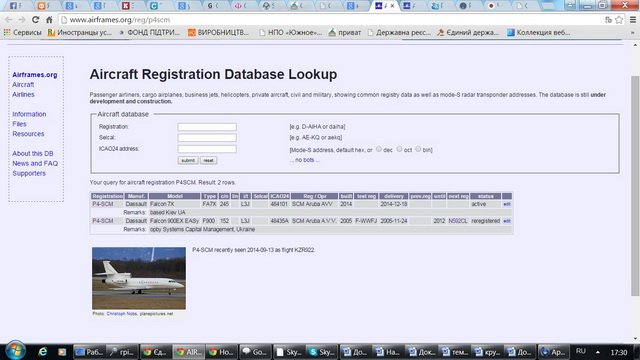The width and height of the screenshot is (640, 360).
Task: Expand bookmarks overflow chevron
Action: [633, 32]
